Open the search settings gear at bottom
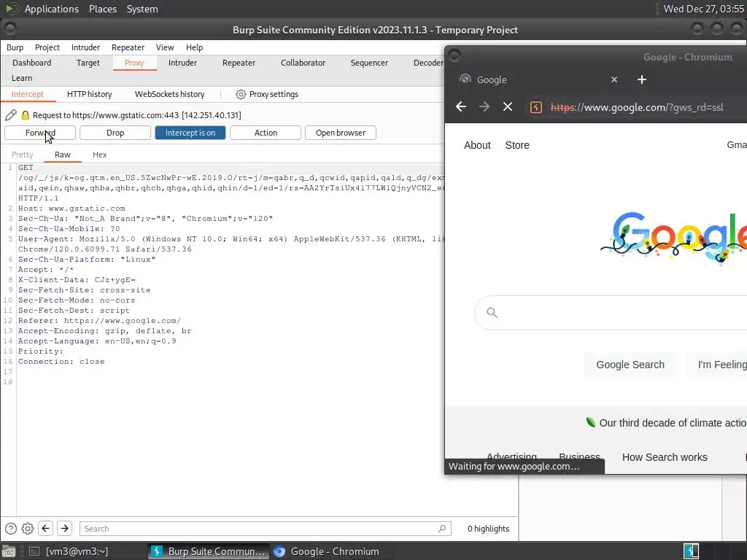This screenshot has height=560, width=747. coord(28,529)
